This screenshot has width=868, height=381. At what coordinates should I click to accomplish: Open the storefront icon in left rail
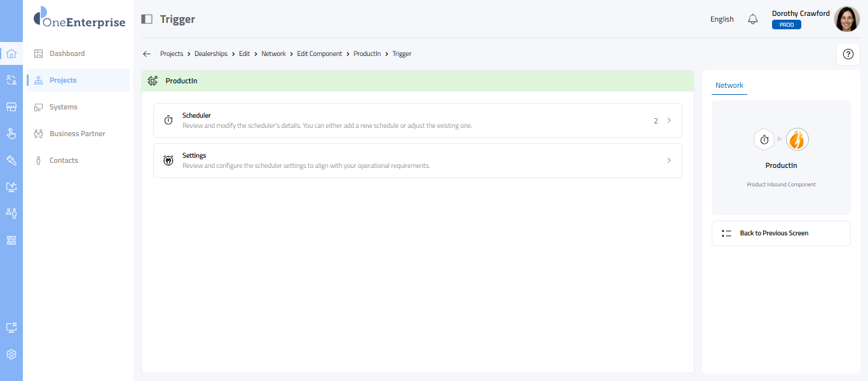point(11,107)
